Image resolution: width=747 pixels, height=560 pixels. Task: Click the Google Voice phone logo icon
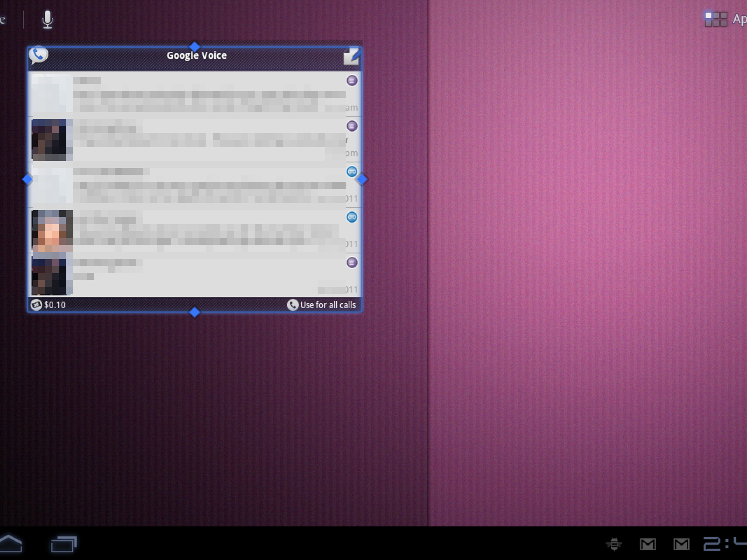pos(39,56)
